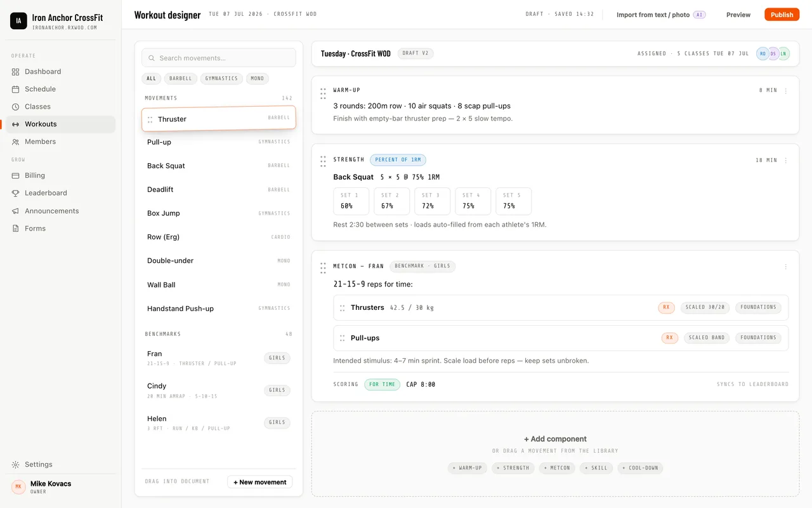The height and width of the screenshot is (508, 812).
Task: Click the DS coach avatar
Action: tap(773, 54)
